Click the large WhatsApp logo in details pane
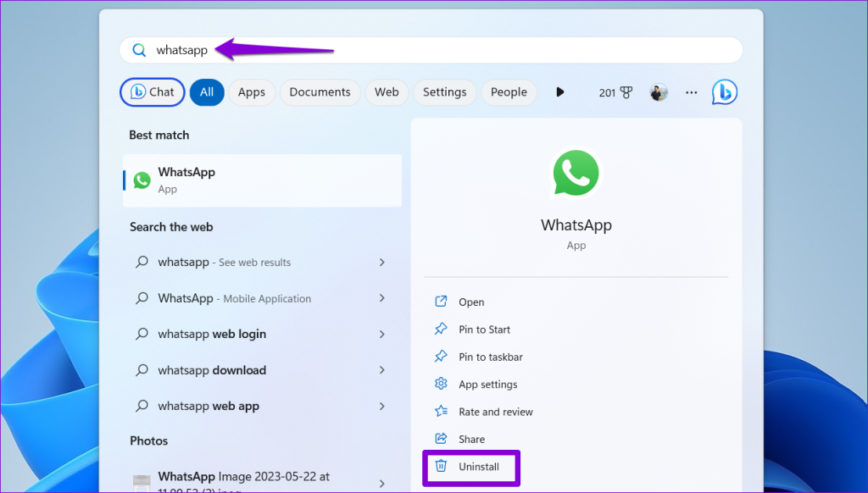The image size is (868, 493). pos(576,173)
